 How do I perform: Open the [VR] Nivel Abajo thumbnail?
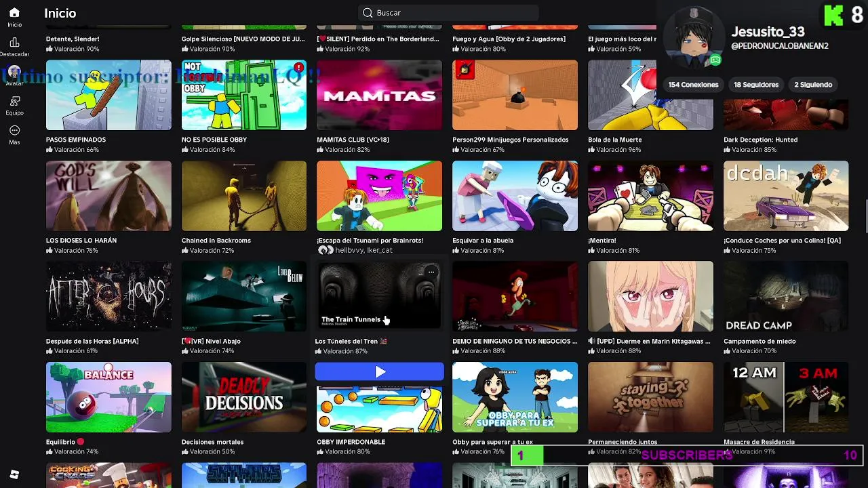[x=244, y=296]
